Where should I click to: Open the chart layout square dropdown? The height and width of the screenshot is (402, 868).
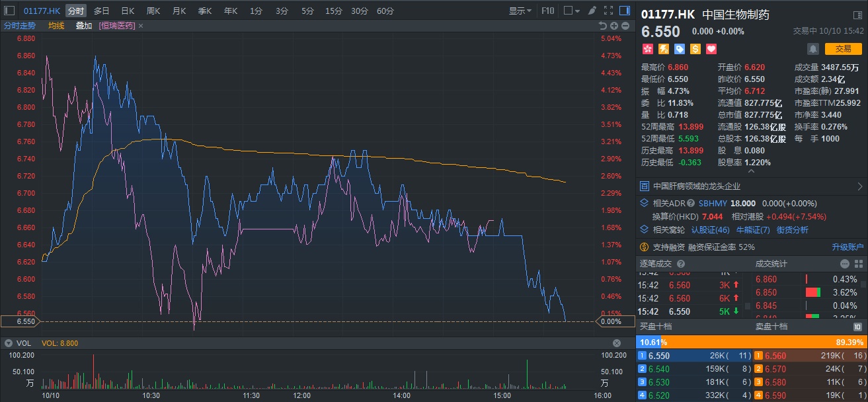571,11
